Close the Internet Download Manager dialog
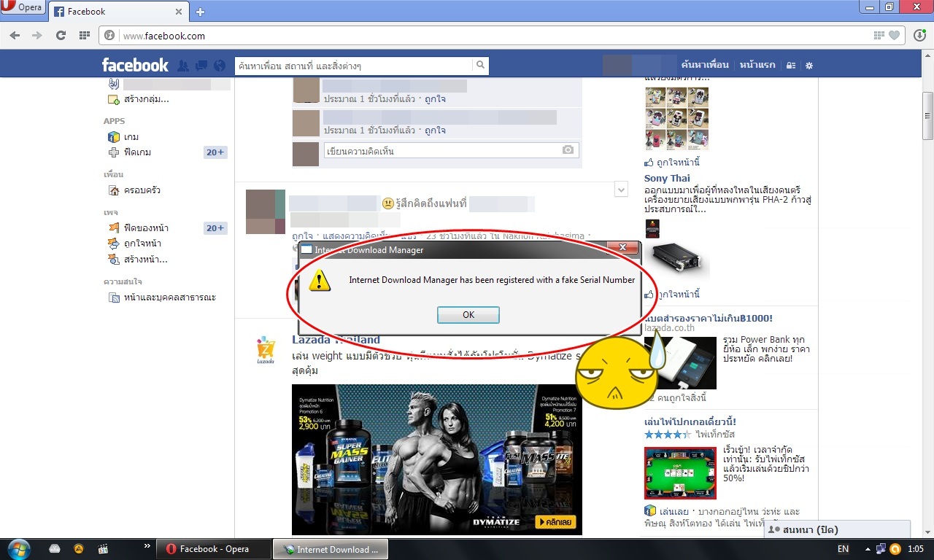The image size is (934, 560). point(623,249)
